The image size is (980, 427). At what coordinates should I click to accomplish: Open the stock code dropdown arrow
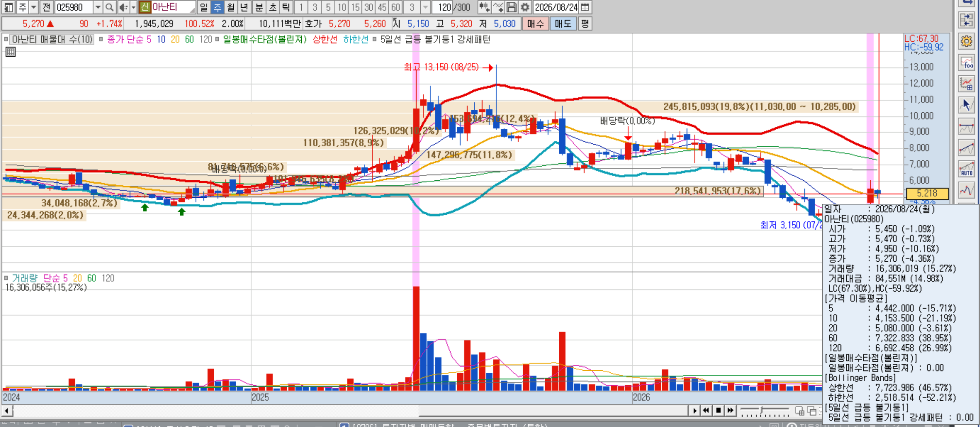tap(98, 7)
